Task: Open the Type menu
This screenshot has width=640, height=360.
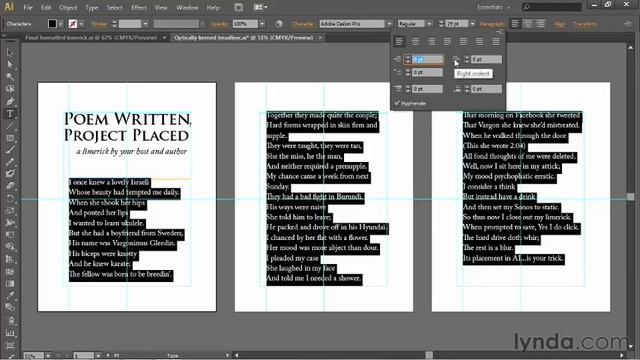Action: tap(91, 7)
